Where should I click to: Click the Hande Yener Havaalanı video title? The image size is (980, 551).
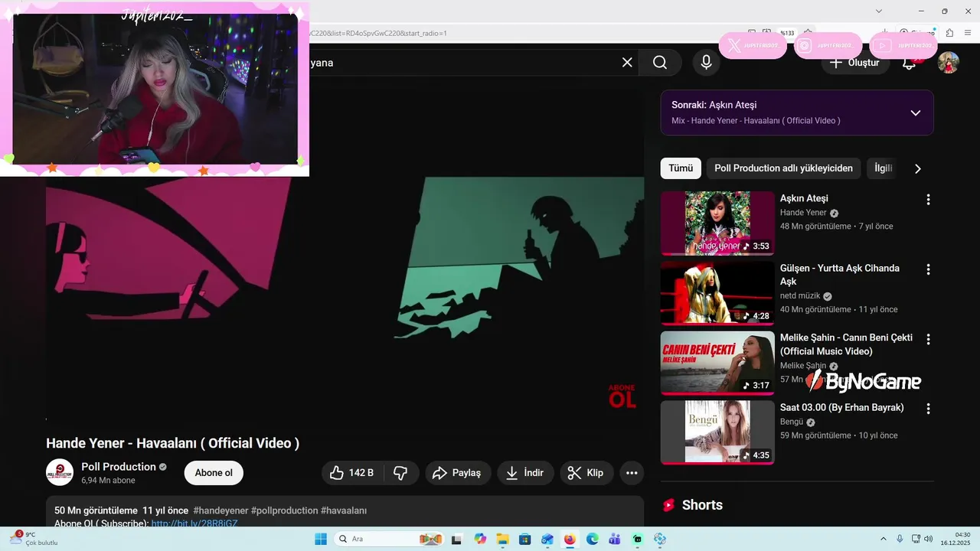point(172,443)
